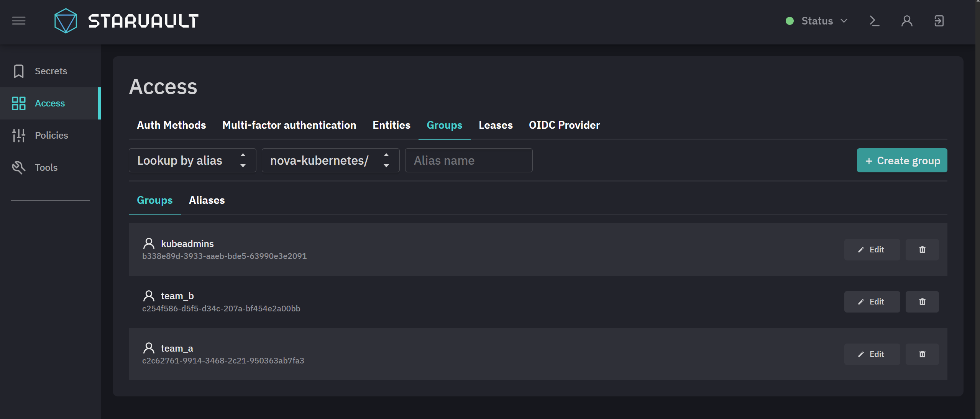Edit the team_b group
The width and height of the screenshot is (980, 419).
[x=872, y=302]
